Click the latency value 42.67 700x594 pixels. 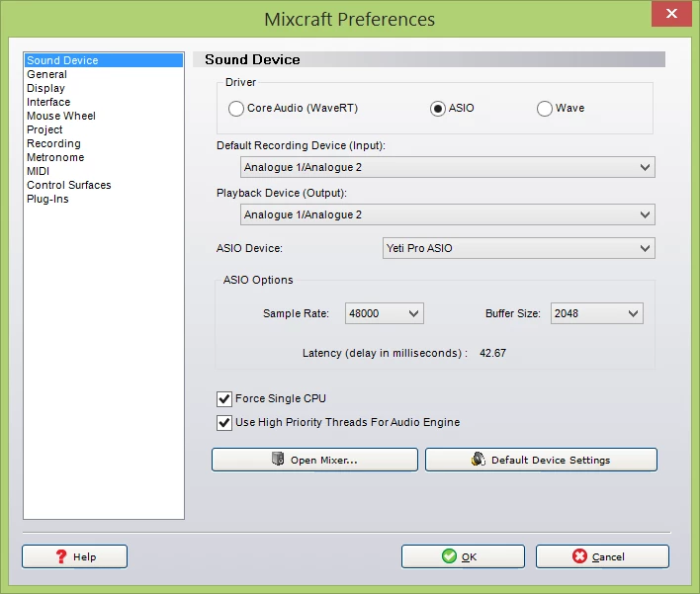click(492, 353)
